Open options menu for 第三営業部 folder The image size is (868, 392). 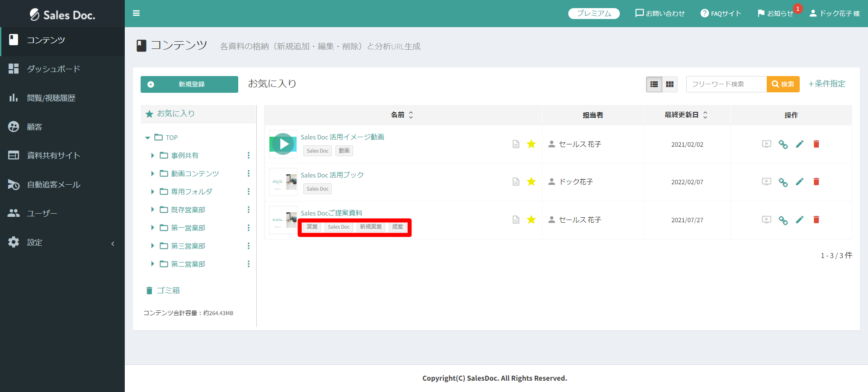[x=248, y=246]
